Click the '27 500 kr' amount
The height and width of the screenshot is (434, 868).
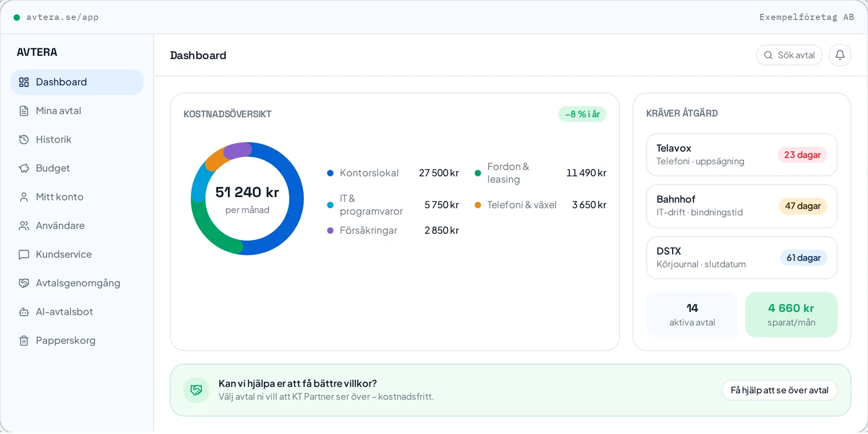(439, 173)
